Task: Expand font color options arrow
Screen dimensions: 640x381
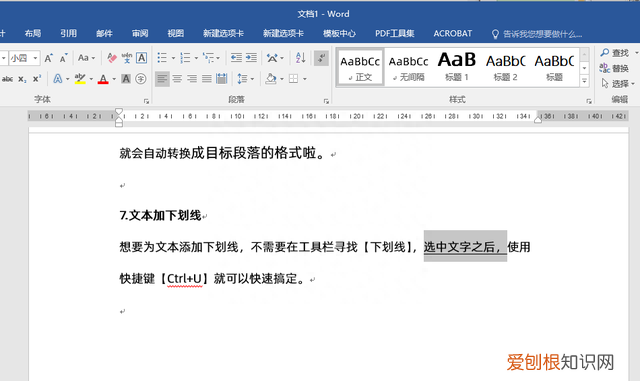Action: 114,79
